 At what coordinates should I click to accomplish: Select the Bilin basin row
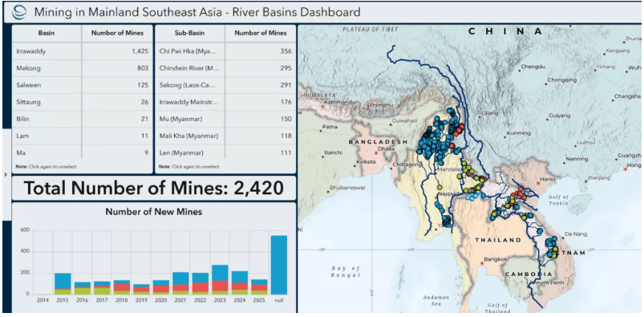pos(82,119)
